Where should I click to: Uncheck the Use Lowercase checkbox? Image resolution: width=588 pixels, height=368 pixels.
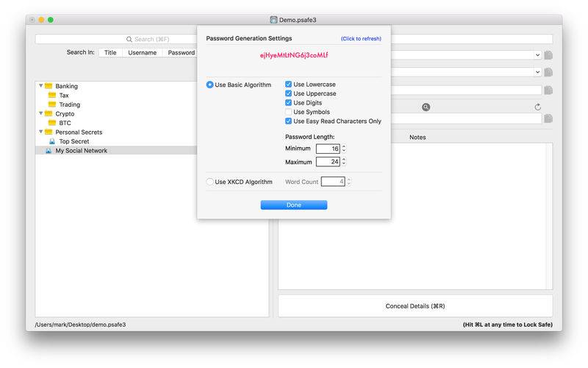coord(288,84)
